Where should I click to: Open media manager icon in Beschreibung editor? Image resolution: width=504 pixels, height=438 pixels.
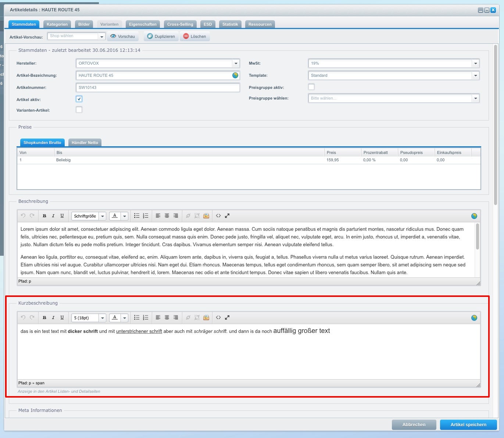coord(206,216)
